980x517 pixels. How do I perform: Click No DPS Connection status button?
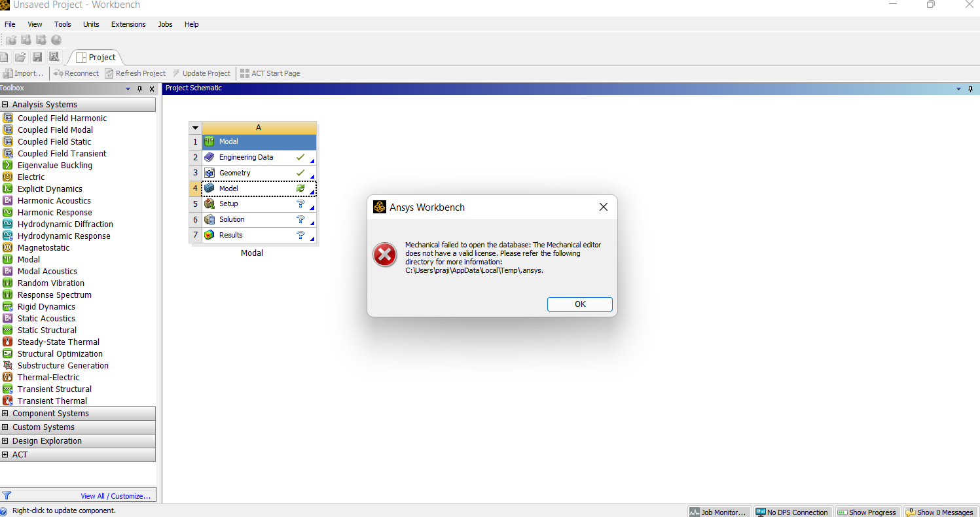tap(792, 512)
